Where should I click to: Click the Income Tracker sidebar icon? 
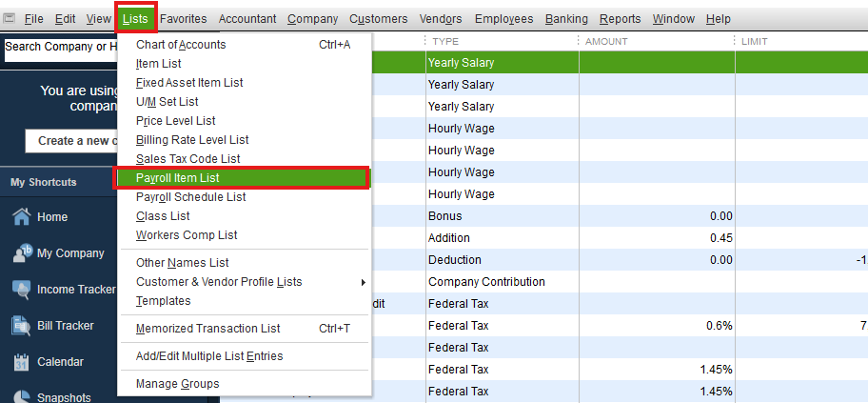click(x=21, y=290)
